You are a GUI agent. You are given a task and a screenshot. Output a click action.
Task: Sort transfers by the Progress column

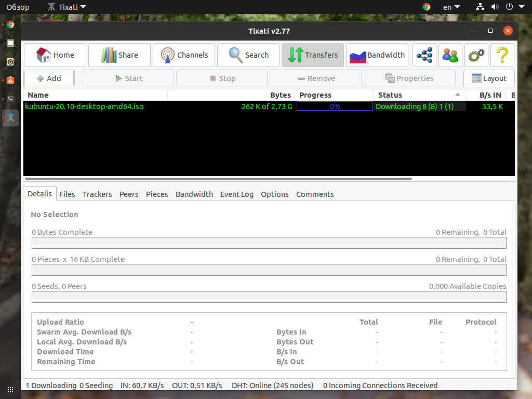(x=334, y=95)
